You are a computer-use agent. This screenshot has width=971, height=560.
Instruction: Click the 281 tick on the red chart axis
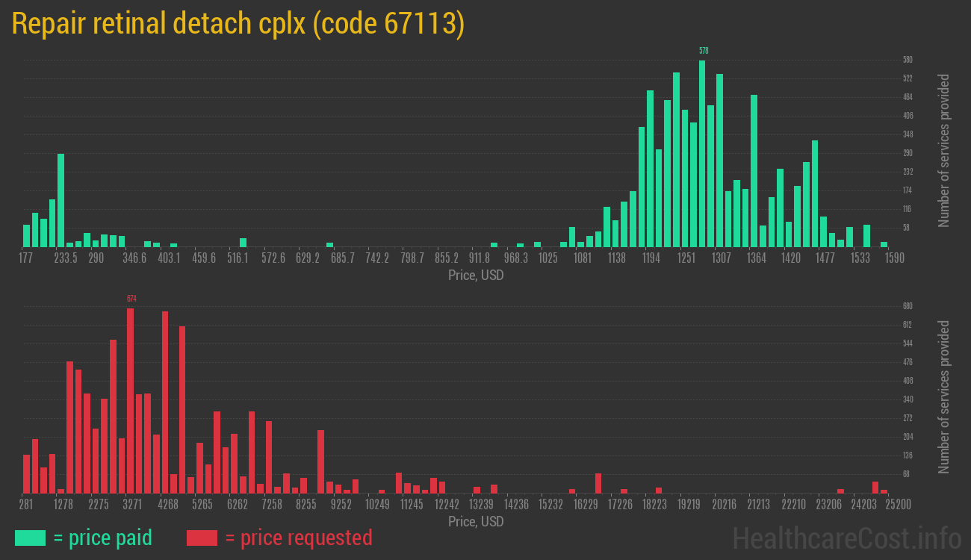25,505
